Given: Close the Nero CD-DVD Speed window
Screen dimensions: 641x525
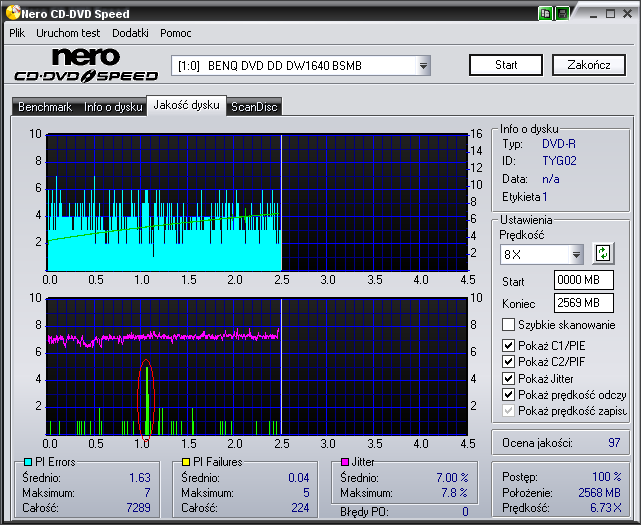Looking at the screenshot, I should [628, 14].
